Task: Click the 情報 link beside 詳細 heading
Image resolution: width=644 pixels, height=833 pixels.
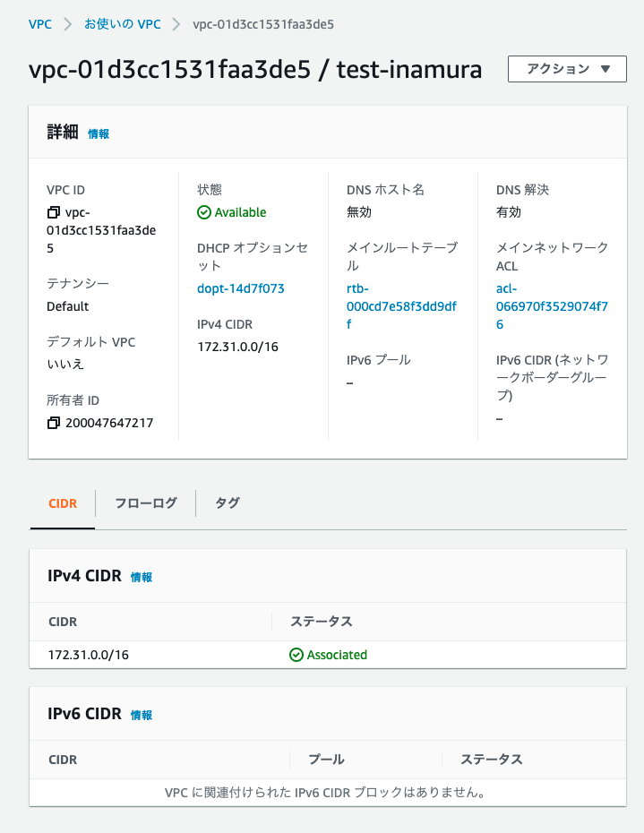Action: click(99, 132)
